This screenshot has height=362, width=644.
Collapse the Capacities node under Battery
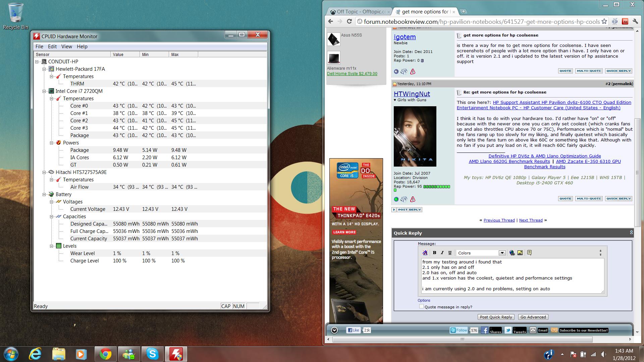(52, 217)
